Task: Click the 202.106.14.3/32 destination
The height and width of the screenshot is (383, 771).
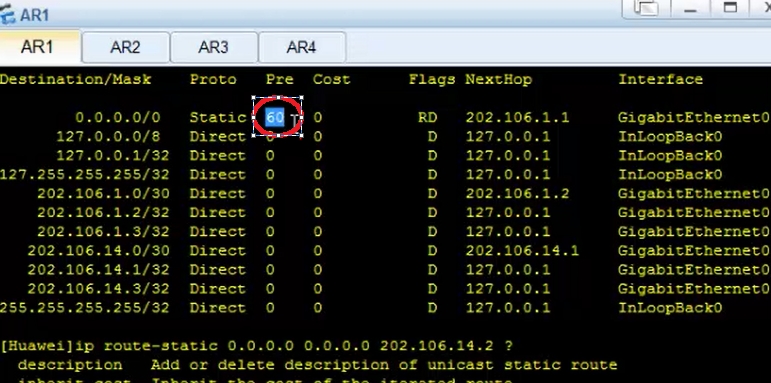Action: [x=98, y=289]
